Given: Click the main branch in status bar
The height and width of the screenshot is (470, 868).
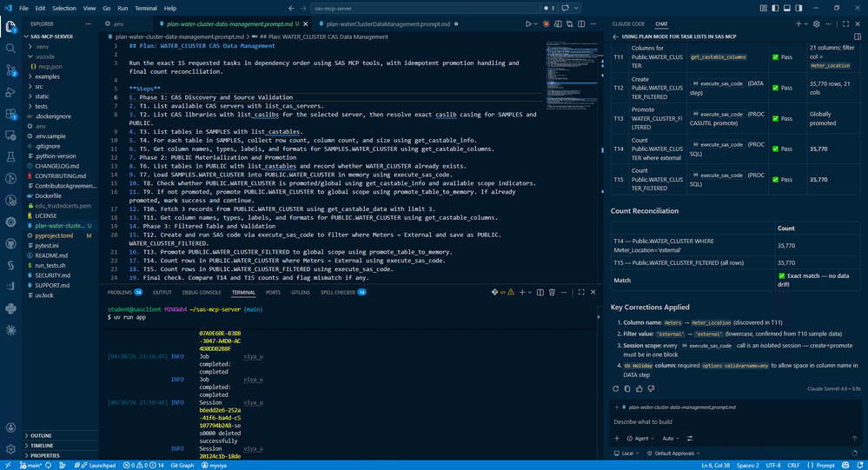Looking at the screenshot, I should click(30, 466).
